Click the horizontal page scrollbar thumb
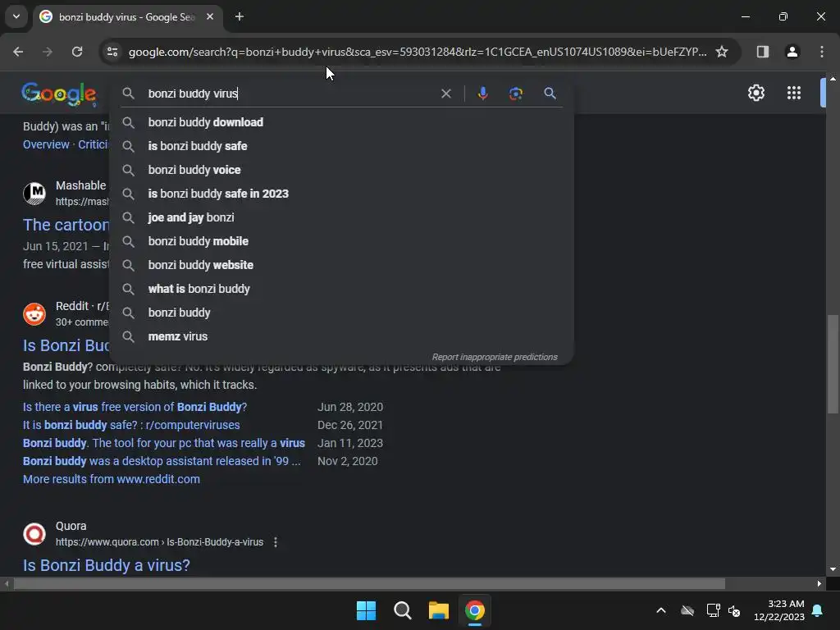840x630 pixels. pos(369,583)
